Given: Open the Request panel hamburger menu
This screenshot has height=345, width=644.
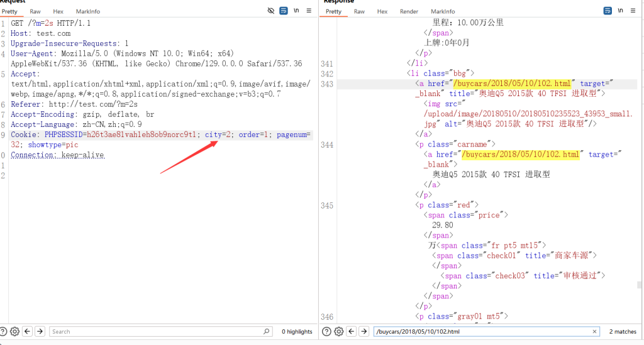Looking at the screenshot, I should [x=309, y=11].
